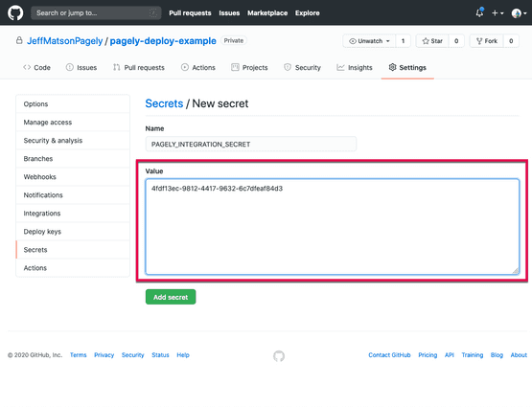
Task: Click the fork count next to Fork
Action: pyautogui.click(x=511, y=41)
